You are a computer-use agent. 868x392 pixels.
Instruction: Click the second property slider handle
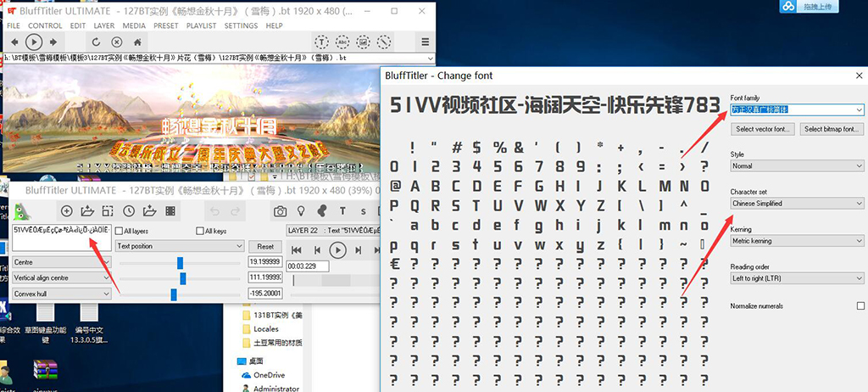(x=183, y=278)
